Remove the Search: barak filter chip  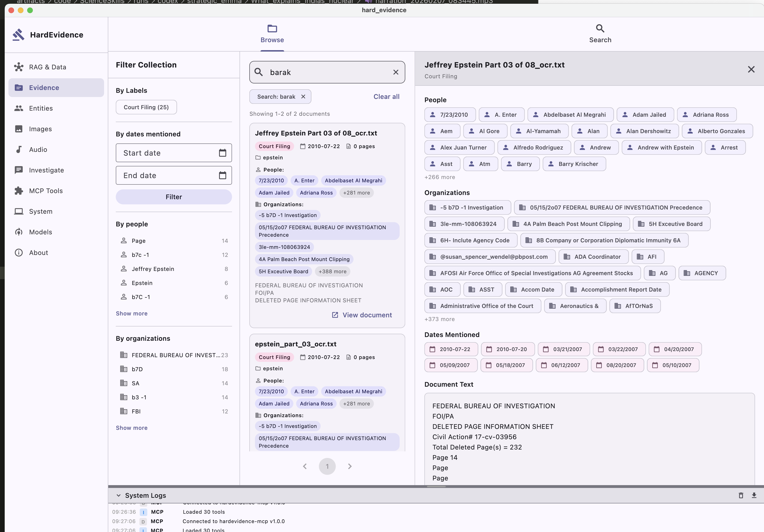(303, 97)
